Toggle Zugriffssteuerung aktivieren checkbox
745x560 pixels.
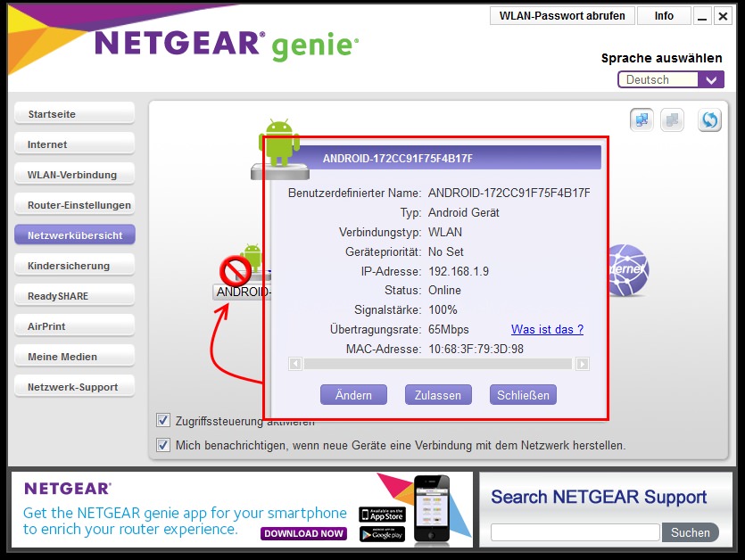163,420
